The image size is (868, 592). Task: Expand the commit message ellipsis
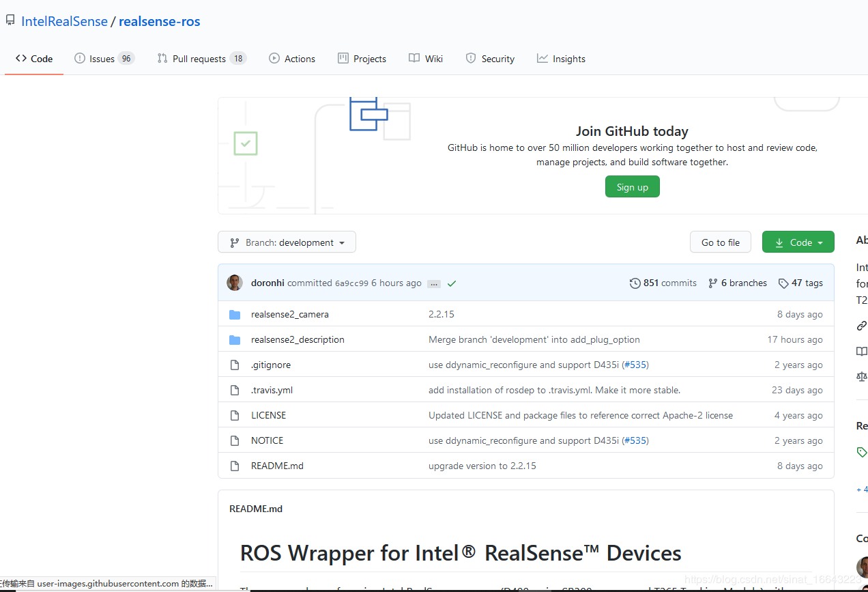[x=434, y=283]
